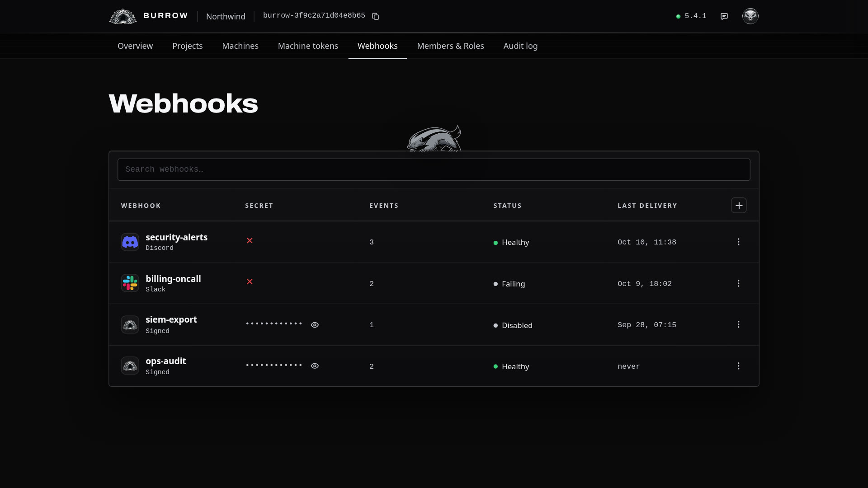Select the Webhooks tab
The image size is (868, 488).
(377, 46)
